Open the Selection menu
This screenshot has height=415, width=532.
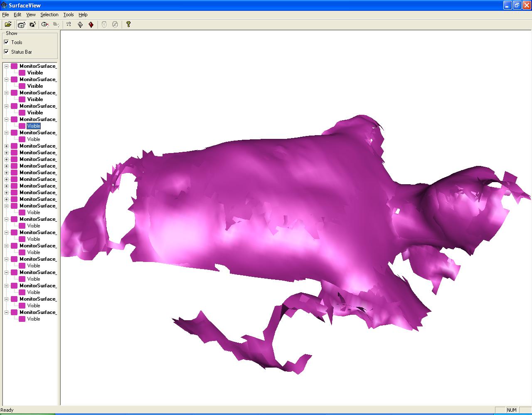pos(49,15)
